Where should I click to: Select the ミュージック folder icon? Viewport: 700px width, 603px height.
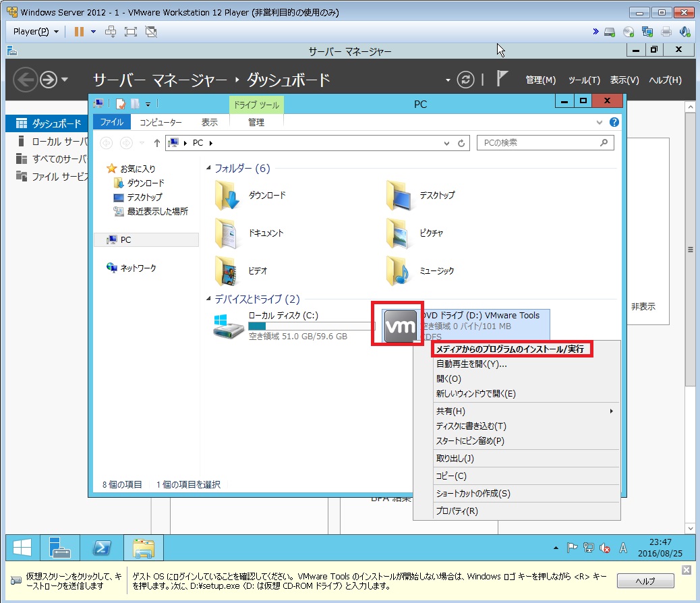point(399,270)
